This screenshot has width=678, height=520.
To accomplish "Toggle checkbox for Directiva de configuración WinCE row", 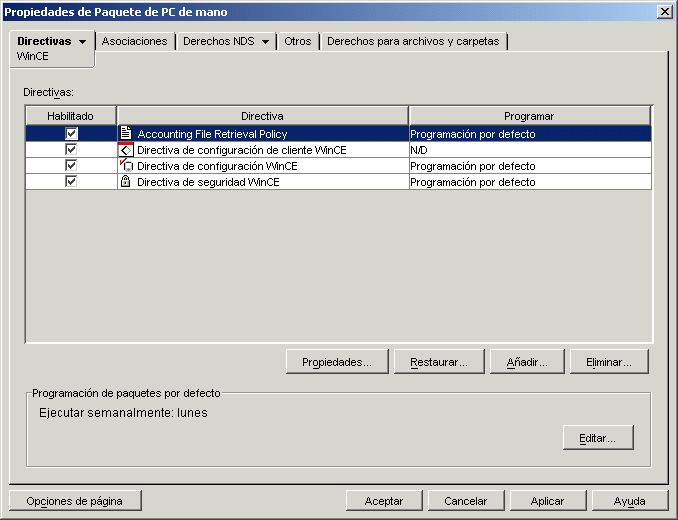I will pyautogui.click(x=71, y=165).
